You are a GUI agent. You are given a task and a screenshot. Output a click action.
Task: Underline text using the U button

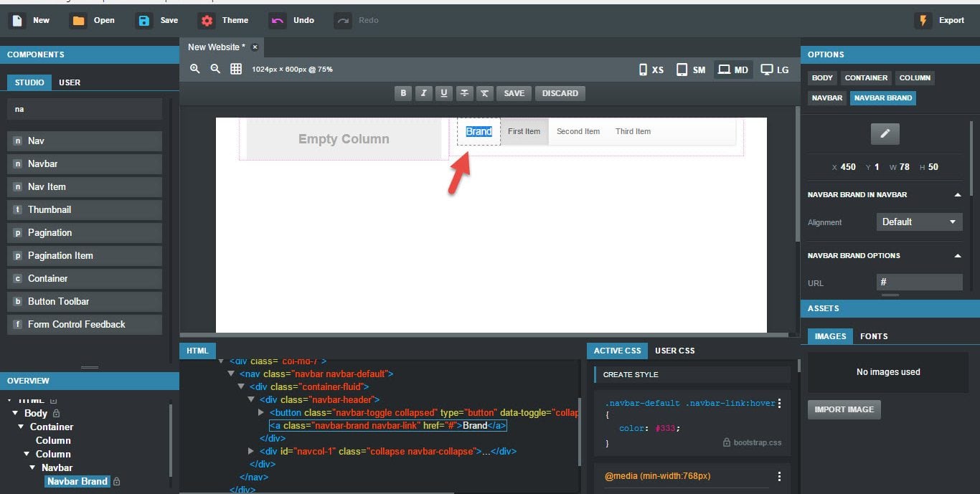[444, 93]
